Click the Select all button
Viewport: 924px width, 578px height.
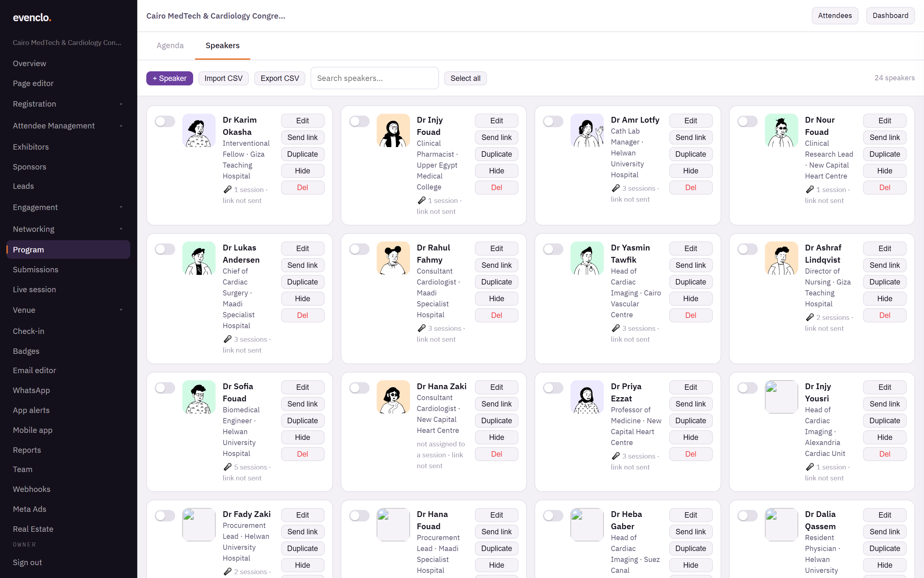tap(465, 78)
